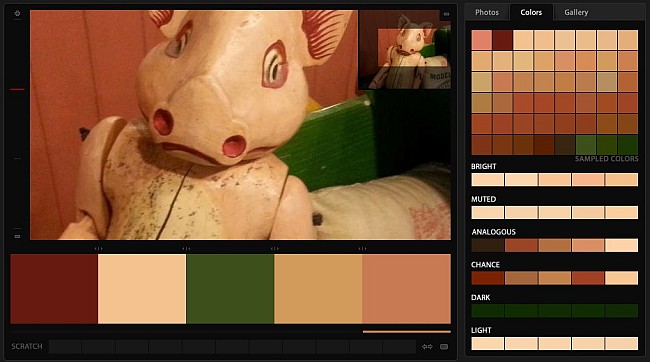Screen dimensions: 650x362
Task: Pick the second swatch in ANALOGOUS row
Action: coord(521,245)
